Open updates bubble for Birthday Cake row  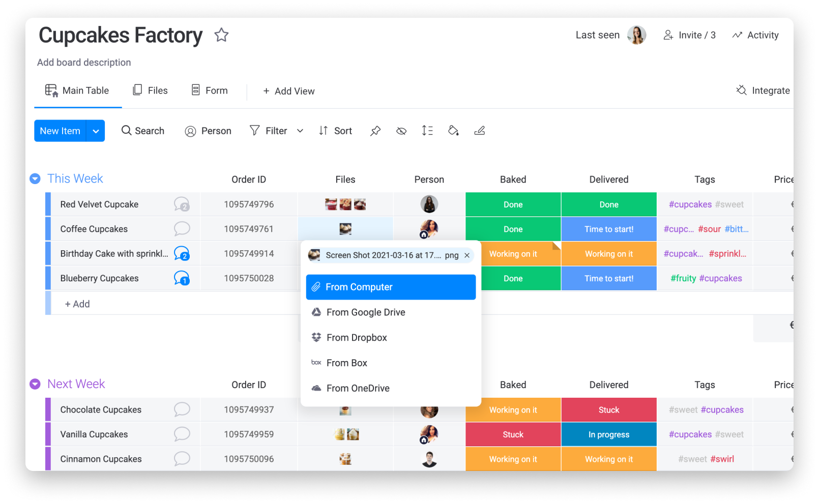(x=182, y=253)
